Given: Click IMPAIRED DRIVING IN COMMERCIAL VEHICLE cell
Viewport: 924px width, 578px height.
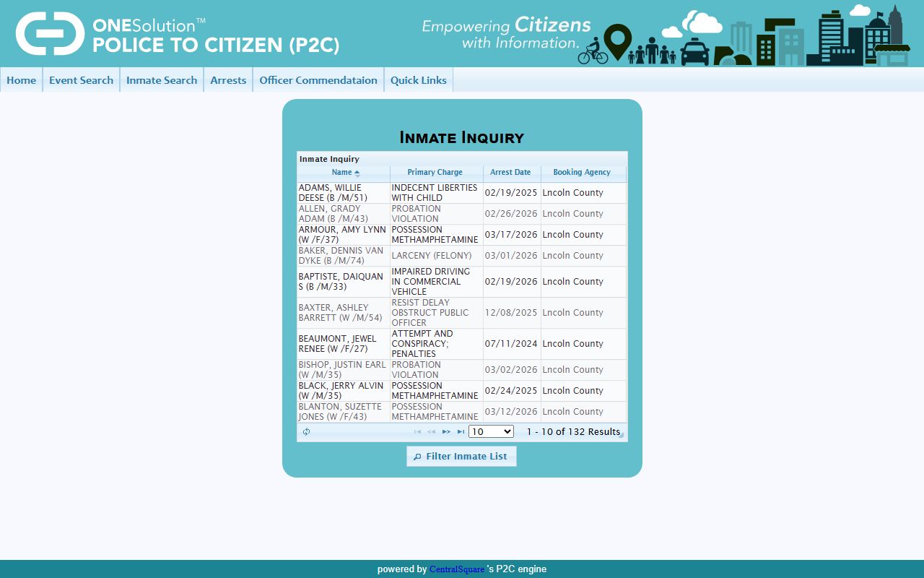Looking at the screenshot, I should pos(435,282).
